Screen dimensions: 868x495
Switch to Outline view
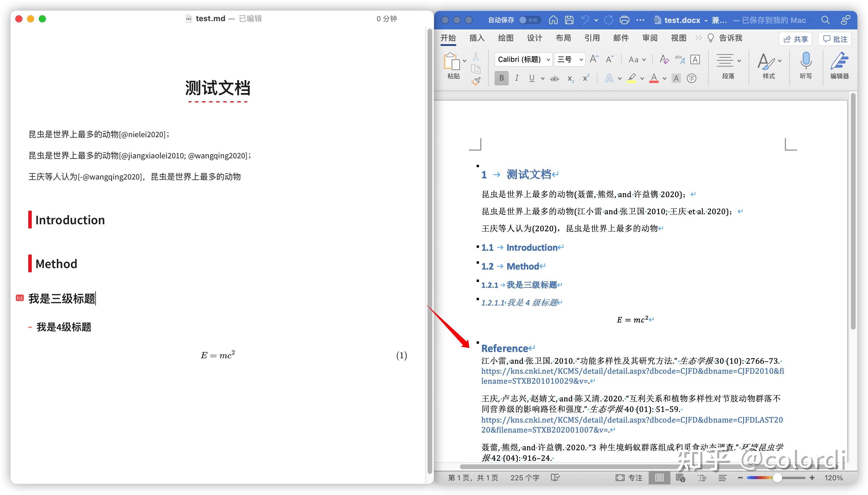coord(702,478)
